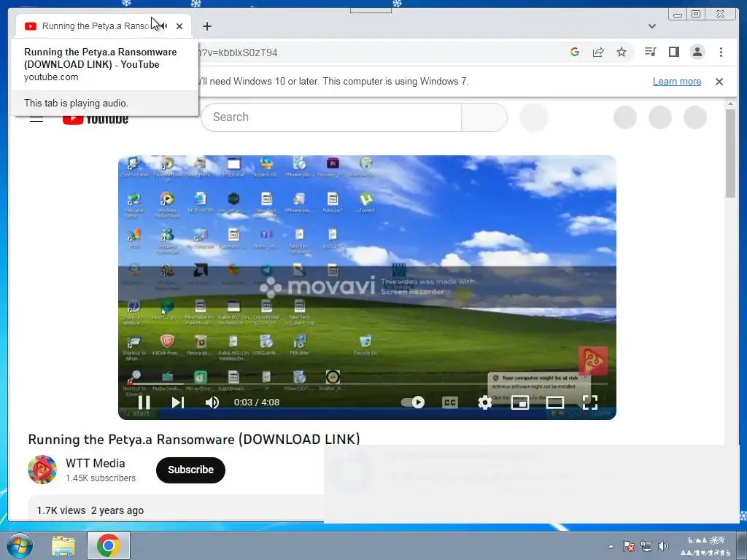Image resolution: width=747 pixels, height=560 pixels.
Task: Click Chrome taskbar icon
Action: coord(108,545)
